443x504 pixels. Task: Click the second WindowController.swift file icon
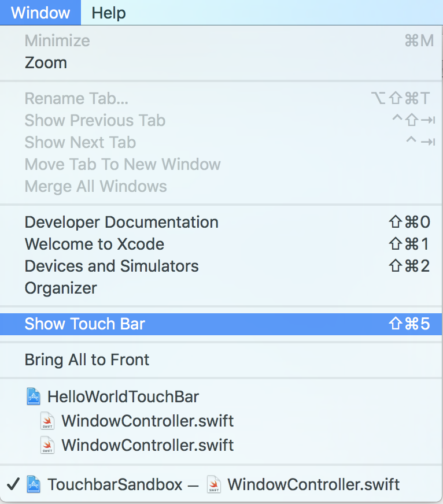47,445
